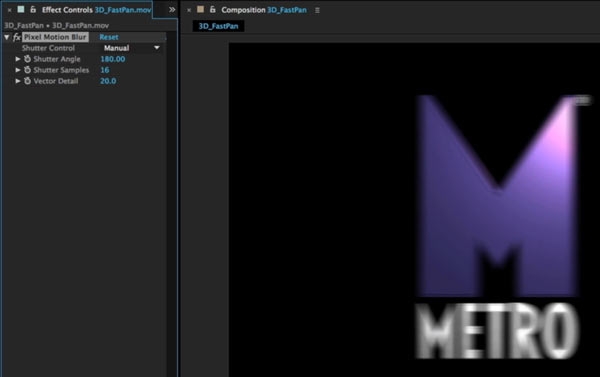Collapse the Pixel Motion Blur effect
Viewport: 600px width, 377px height.
pos(7,37)
